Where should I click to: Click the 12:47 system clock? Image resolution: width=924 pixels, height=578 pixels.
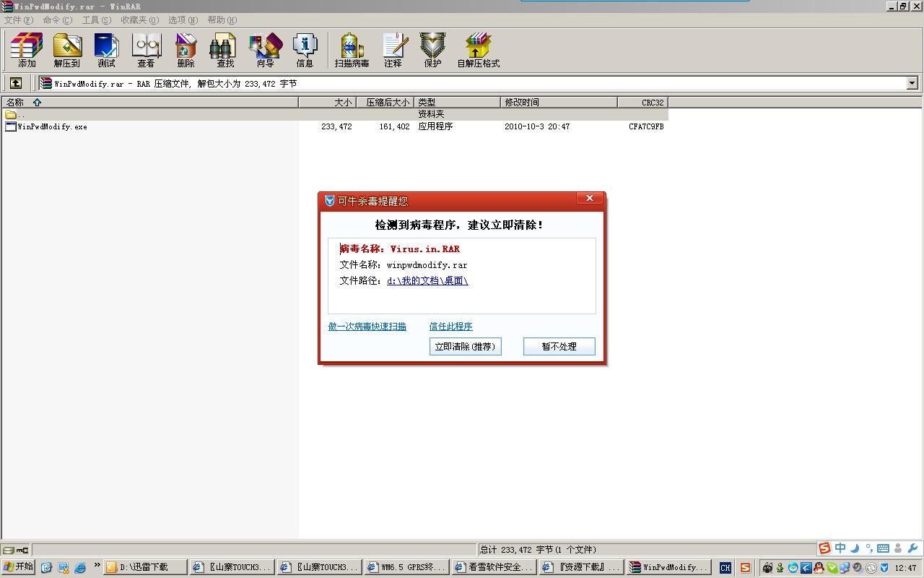coord(905,568)
